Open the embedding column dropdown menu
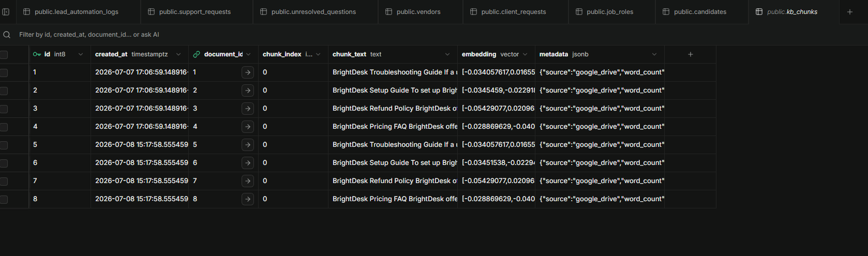Screen dimensions: 868x256 pyautogui.click(x=525, y=54)
